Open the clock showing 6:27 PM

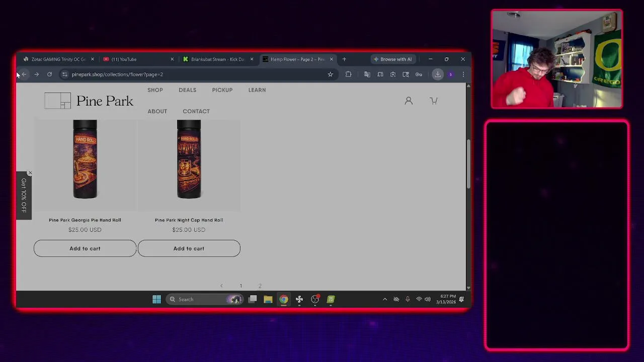[x=446, y=299]
